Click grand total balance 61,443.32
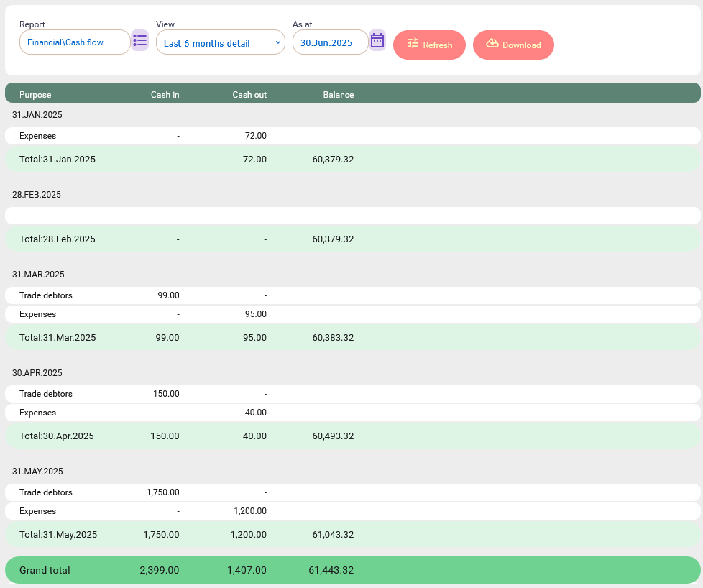This screenshot has width=703, height=588. click(x=331, y=571)
